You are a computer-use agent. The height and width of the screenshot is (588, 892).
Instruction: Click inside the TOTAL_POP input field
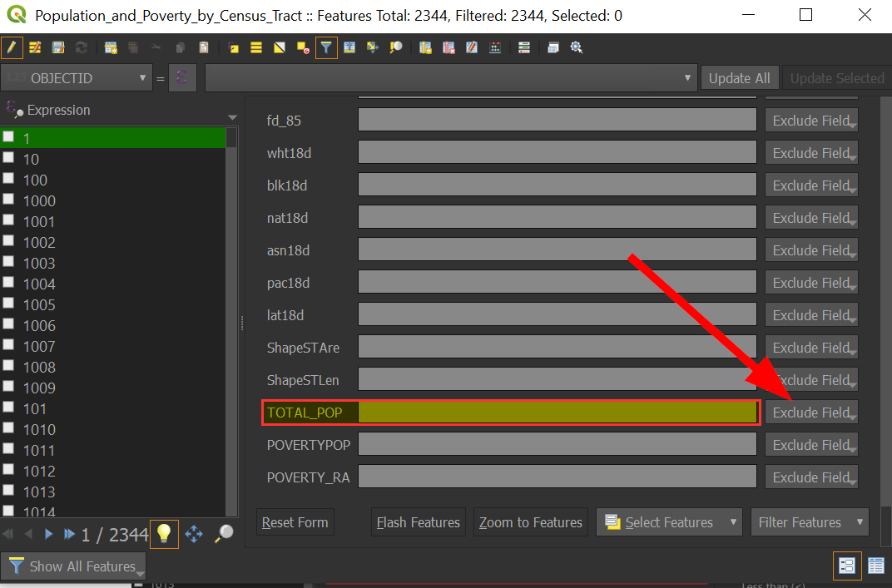pos(557,413)
